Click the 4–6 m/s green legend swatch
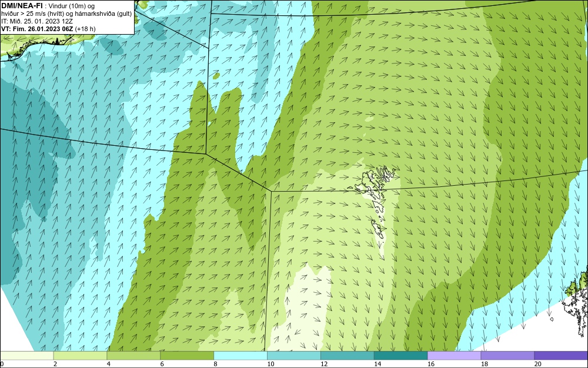The height and width of the screenshot is (368, 588). pyautogui.click(x=133, y=355)
